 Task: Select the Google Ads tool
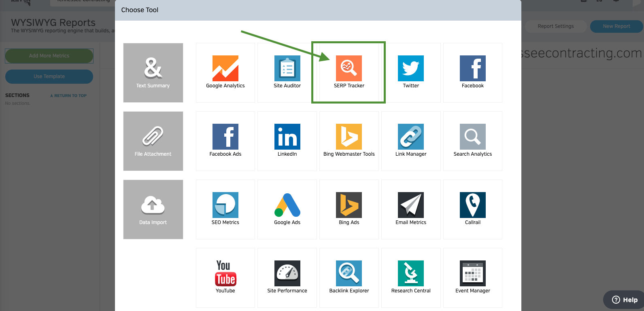click(287, 209)
